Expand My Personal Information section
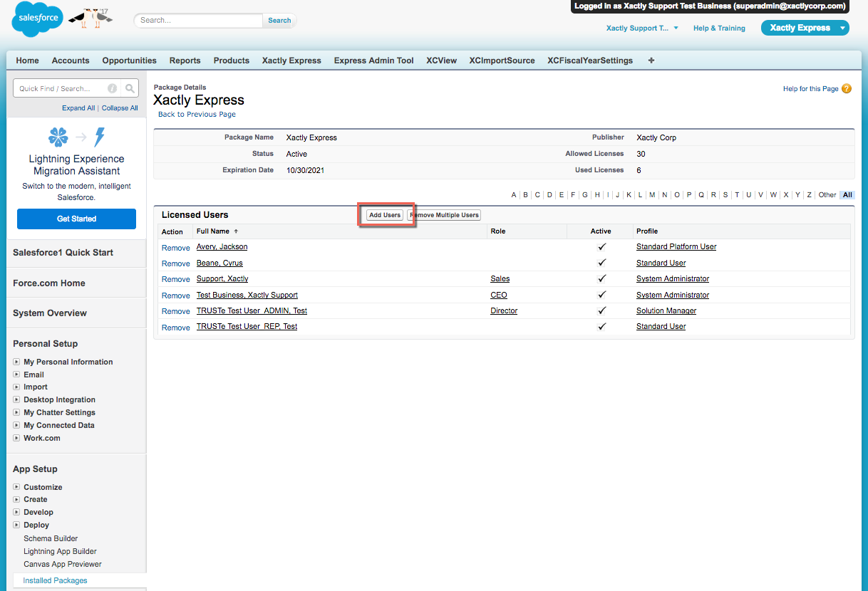The width and height of the screenshot is (868, 591). 16,362
